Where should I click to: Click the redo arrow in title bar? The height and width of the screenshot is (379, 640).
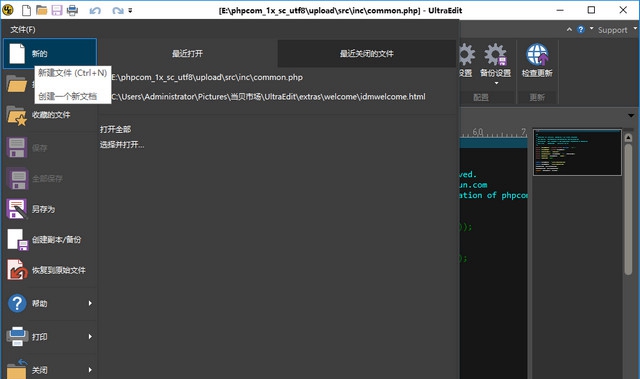tap(118, 10)
